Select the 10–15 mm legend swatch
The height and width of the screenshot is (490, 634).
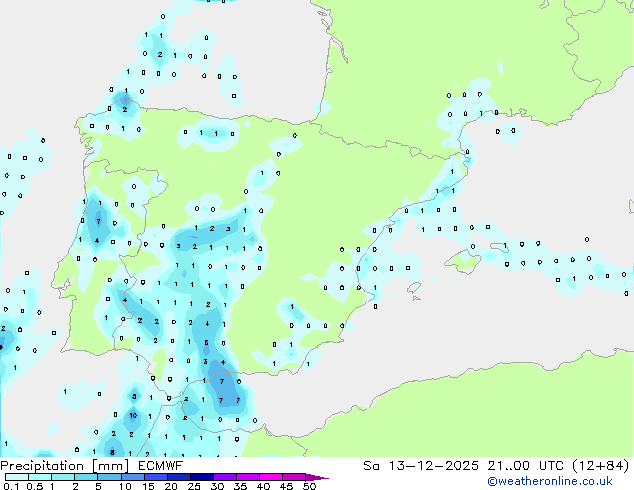[x=132, y=477]
